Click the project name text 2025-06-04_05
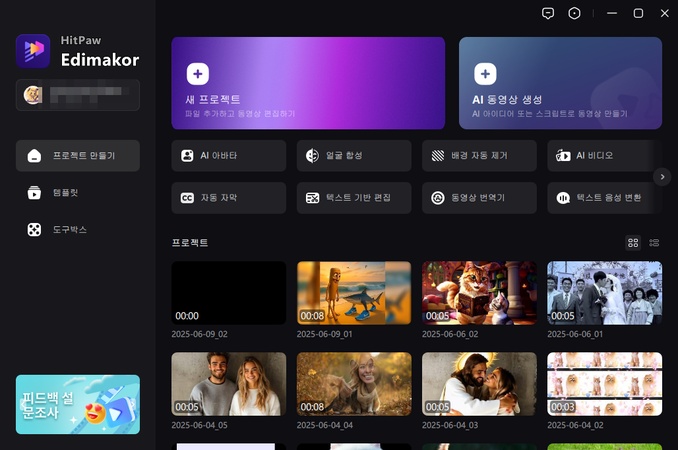Image resolution: width=678 pixels, height=450 pixels. pos(199,425)
